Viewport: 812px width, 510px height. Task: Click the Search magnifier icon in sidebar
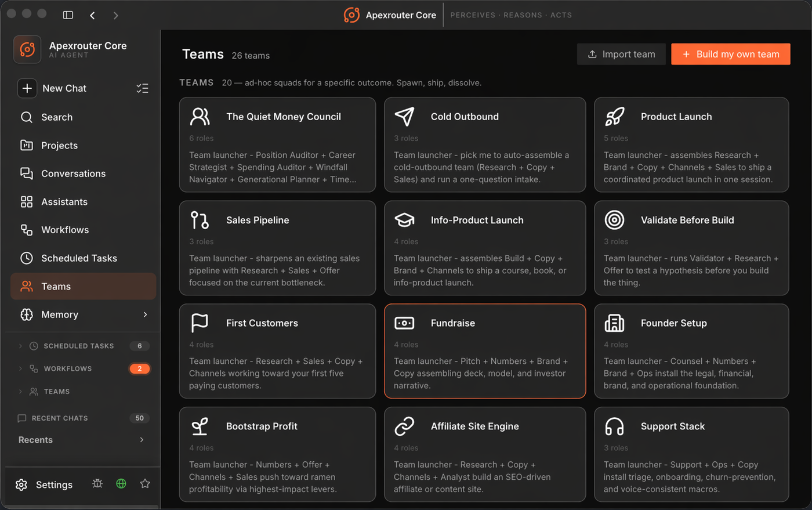tap(27, 117)
